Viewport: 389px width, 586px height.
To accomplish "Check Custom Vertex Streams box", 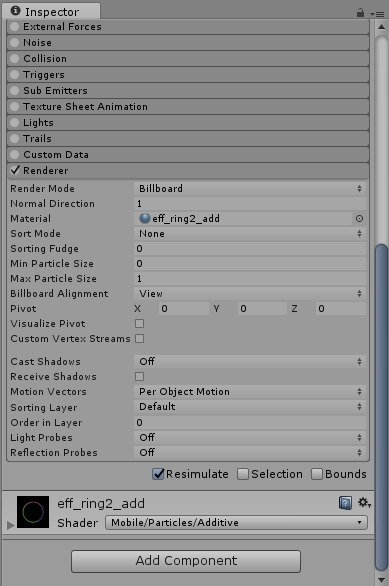I will click(x=139, y=339).
